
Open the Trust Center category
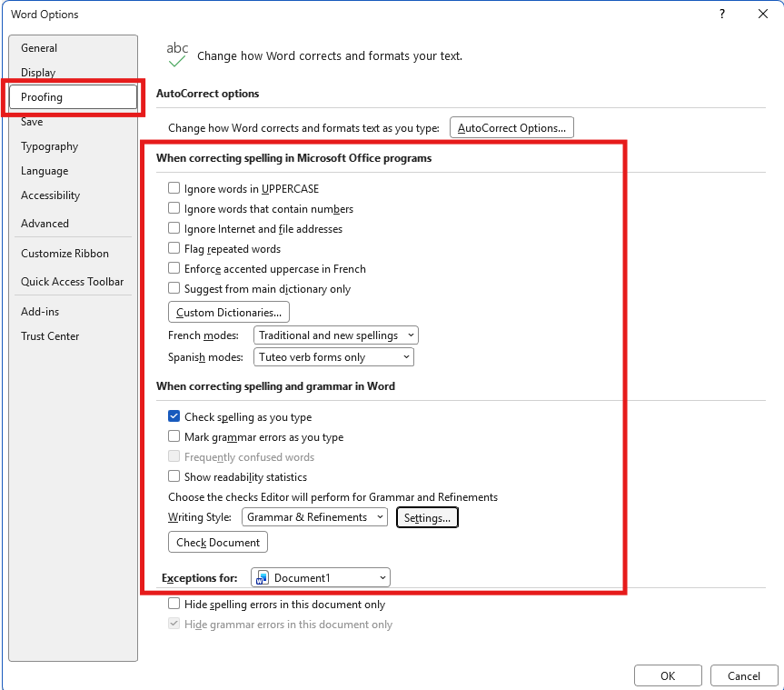coord(73,336)
